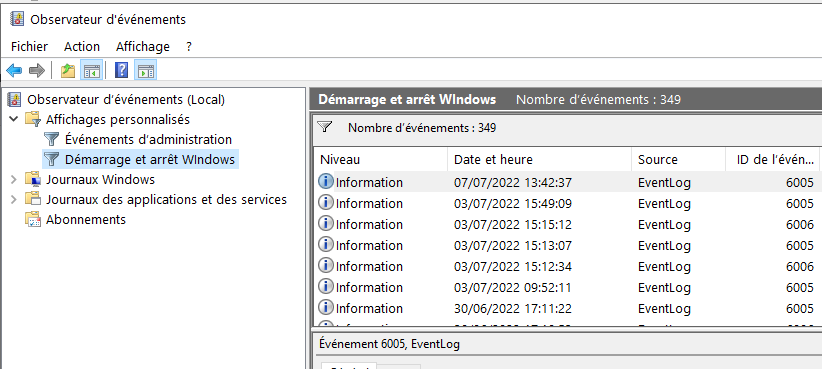The height and width of the screenshot is (369, 822).
Task: Sort by the Source column header
Action: [x=678, y=159]
